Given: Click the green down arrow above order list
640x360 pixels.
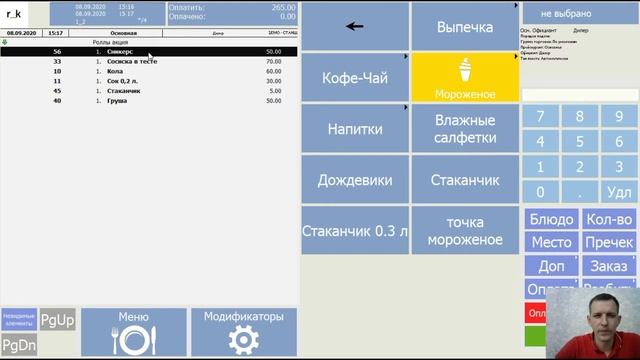Looking at the screenshot, I should tap(4, 42).
